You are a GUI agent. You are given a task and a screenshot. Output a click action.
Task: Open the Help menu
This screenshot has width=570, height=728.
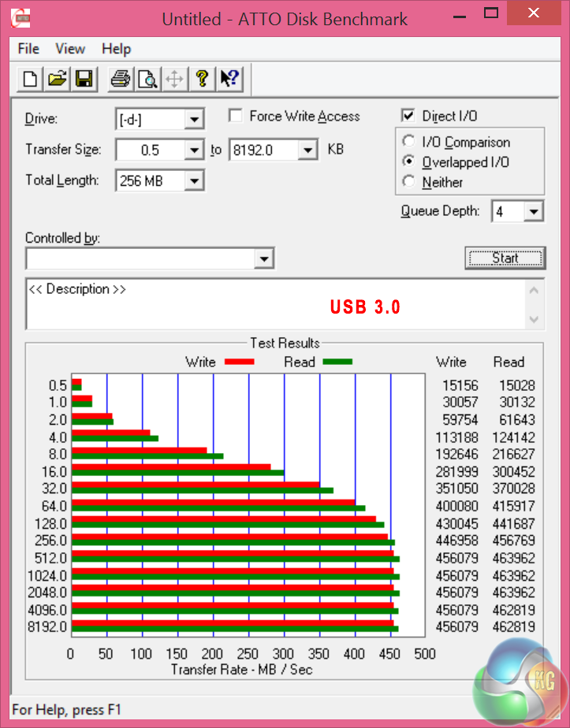tap(116, 49)
